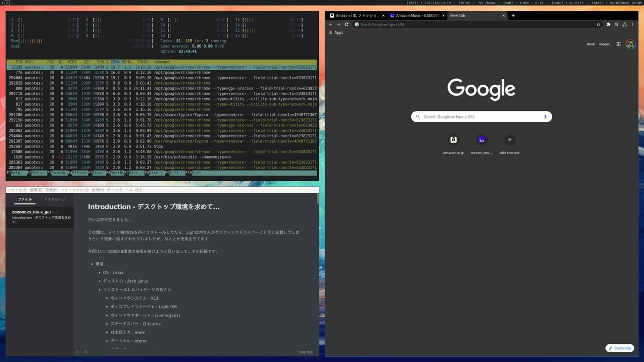Screen dimensions: 644x362
Task: Sort htop by the PID column header
Action: point(19,62)
